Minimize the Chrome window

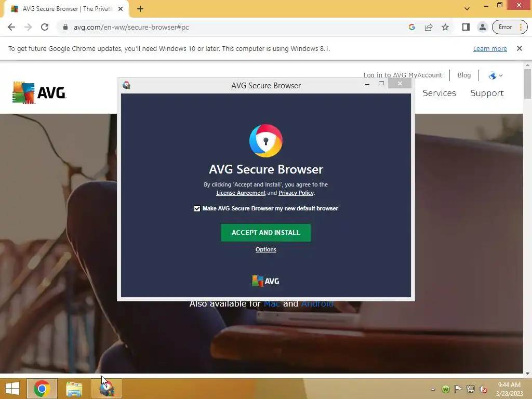pyautogui.click(x=486, y=6)
